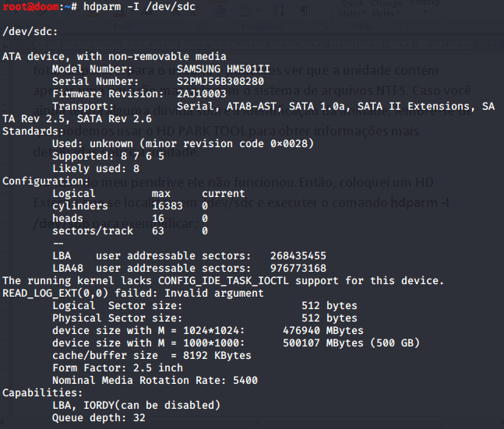
Task: Click the Nominal Media Rotation Rate line
Action: pos(154,380)
